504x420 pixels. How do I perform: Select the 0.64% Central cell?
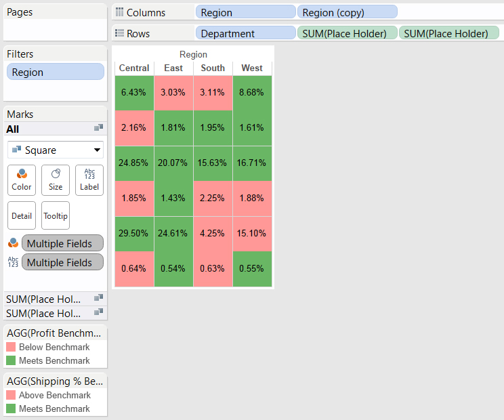pyautogui.click(x=134, y=269)
